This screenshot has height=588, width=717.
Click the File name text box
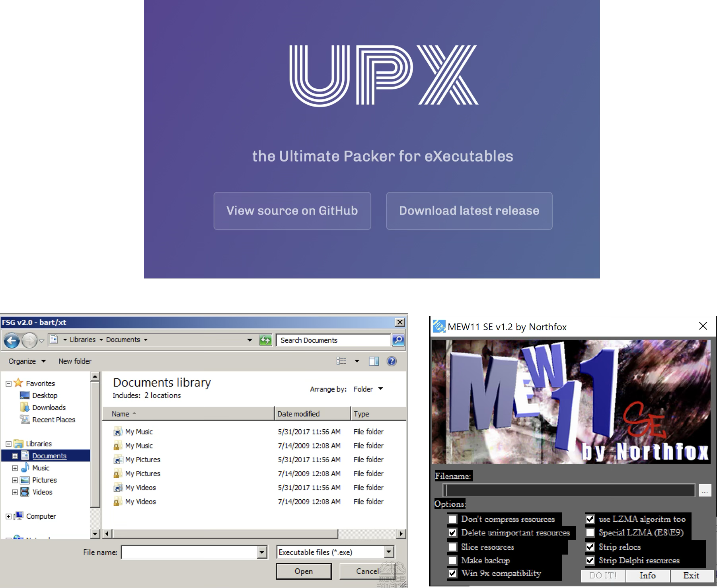click(x=190, y=552)
